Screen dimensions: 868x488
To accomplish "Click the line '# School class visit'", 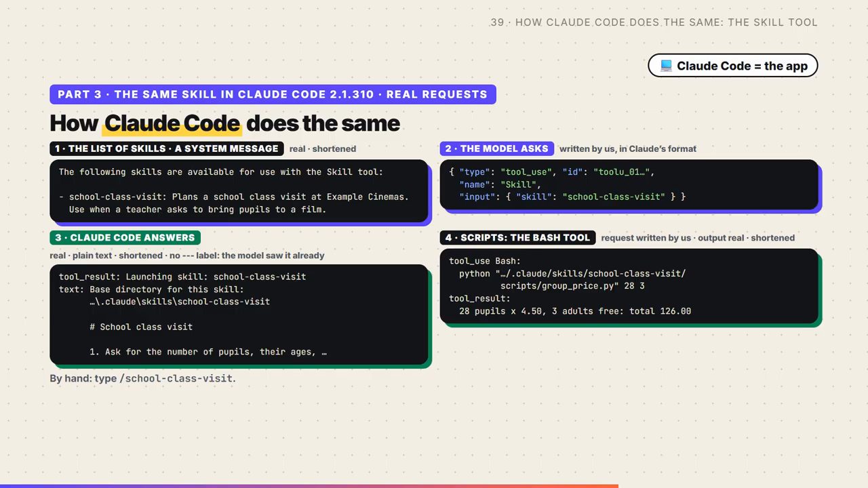I will coord(141,327).
